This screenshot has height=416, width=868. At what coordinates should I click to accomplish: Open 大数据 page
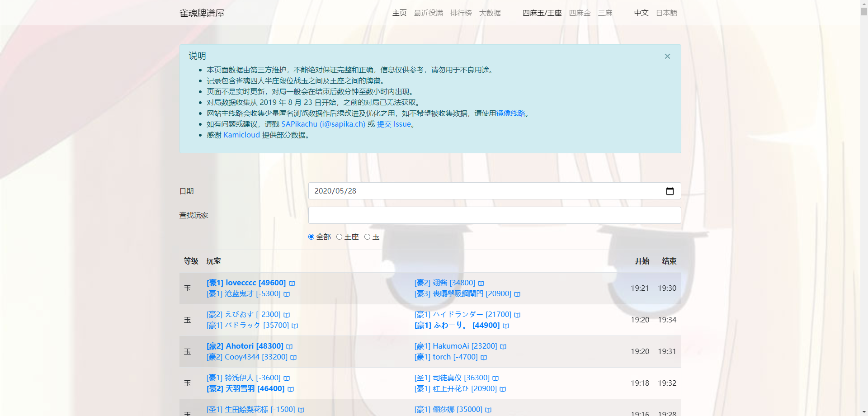point(490,13)
